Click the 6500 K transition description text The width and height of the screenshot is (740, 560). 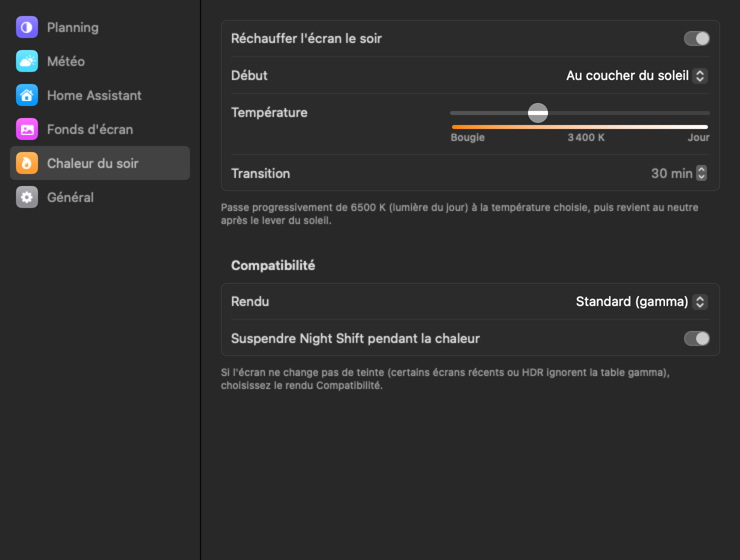(x=459, y=213)
